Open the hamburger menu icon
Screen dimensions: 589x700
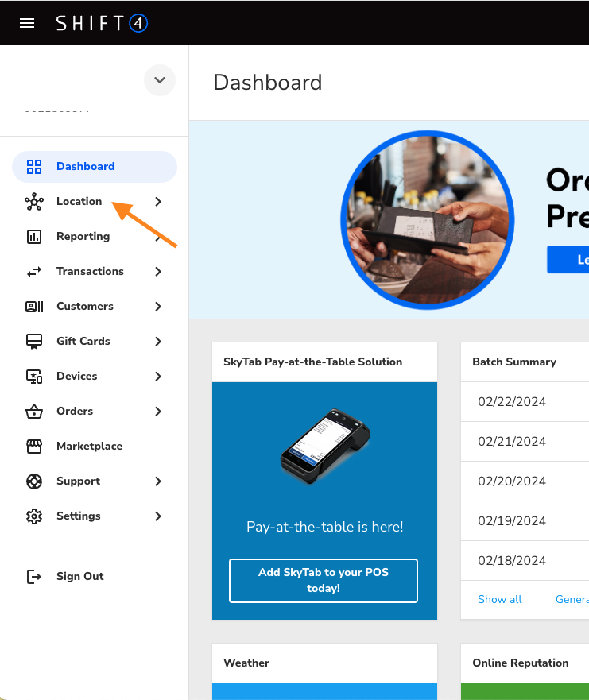[27, 23]
